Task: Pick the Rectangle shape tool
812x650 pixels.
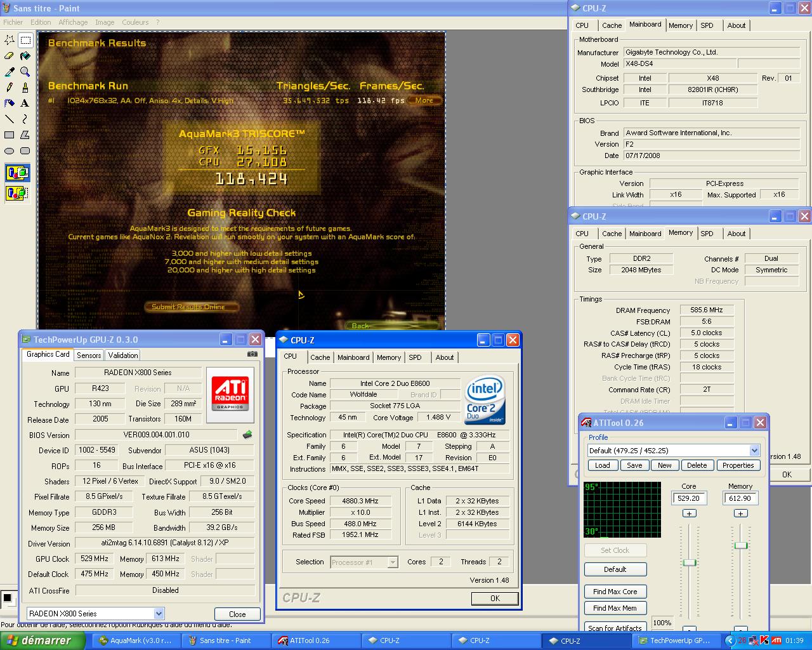Action: 10,135
